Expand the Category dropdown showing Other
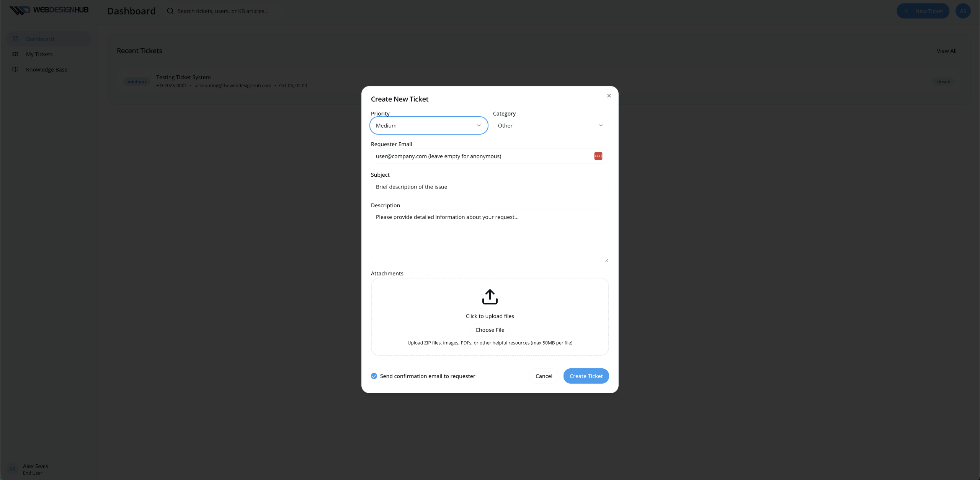 click(550, 125)
